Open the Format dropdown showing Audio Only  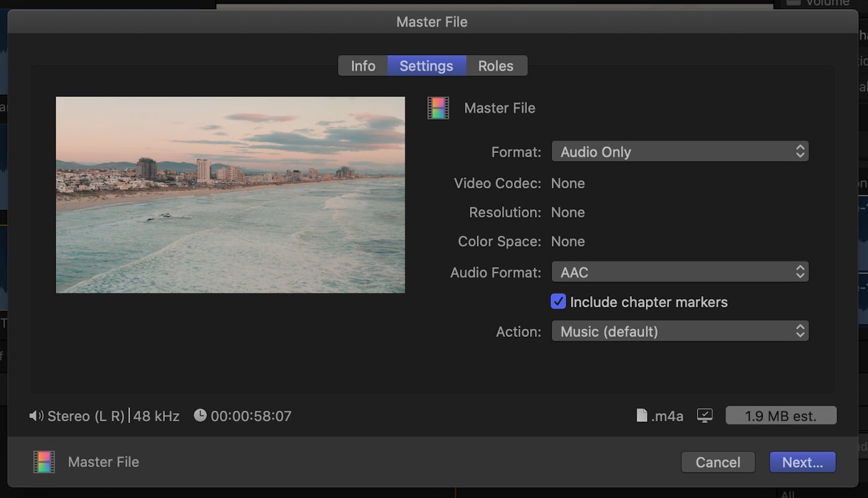click(x=680, y=152)
